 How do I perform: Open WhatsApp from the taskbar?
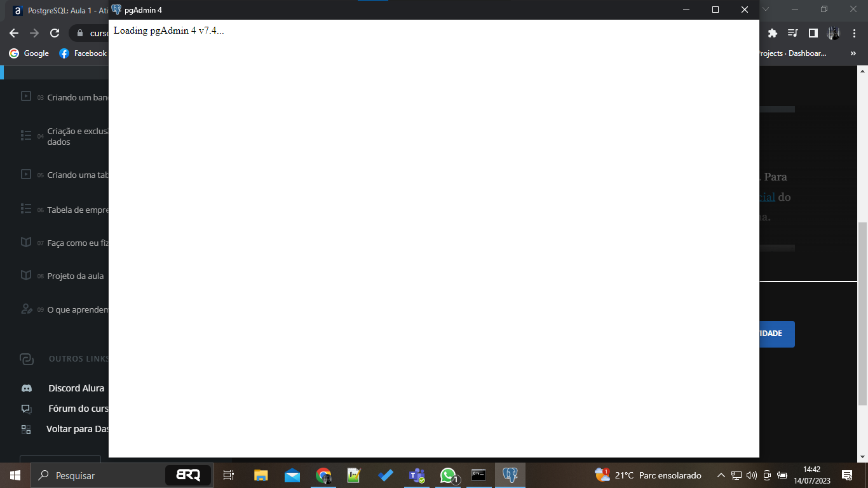[x=449, y=475]
